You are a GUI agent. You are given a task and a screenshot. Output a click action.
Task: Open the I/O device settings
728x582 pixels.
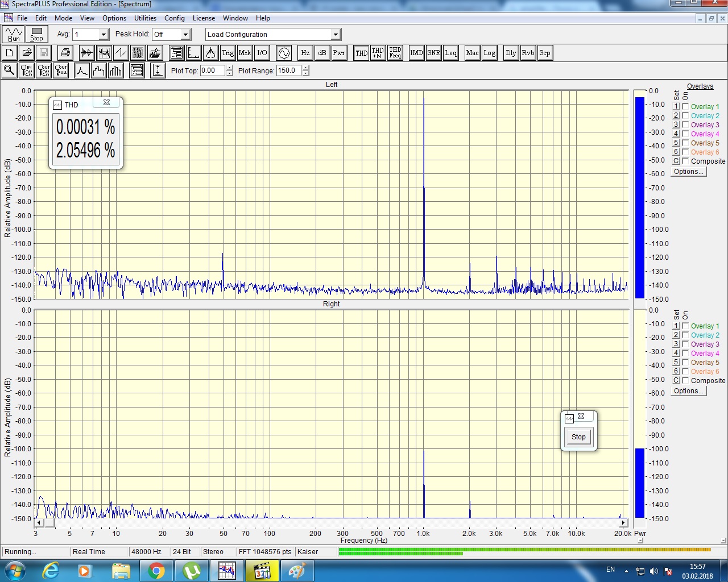(x=262, y=53)
